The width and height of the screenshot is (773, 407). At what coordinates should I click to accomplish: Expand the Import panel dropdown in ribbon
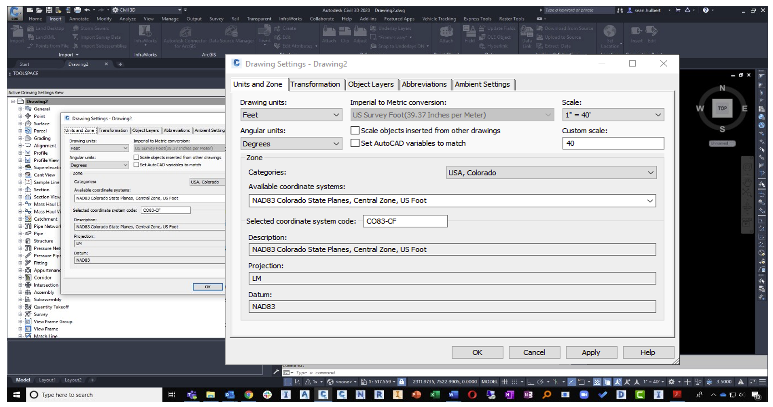(x=69, y=54)
